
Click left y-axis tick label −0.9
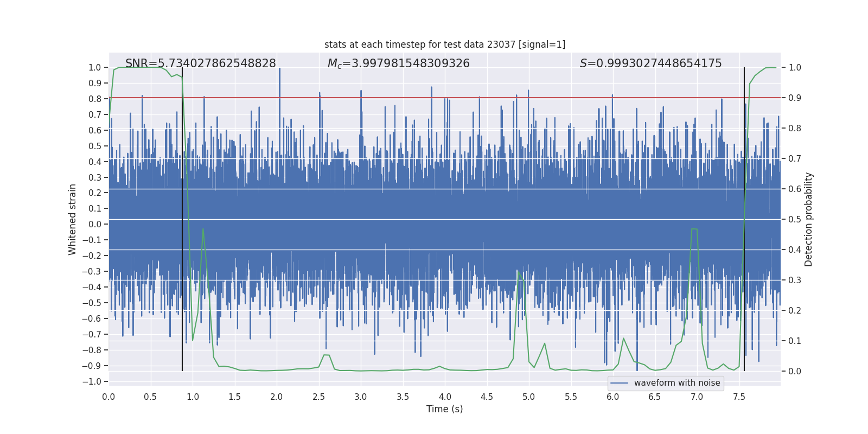(92, 366)
